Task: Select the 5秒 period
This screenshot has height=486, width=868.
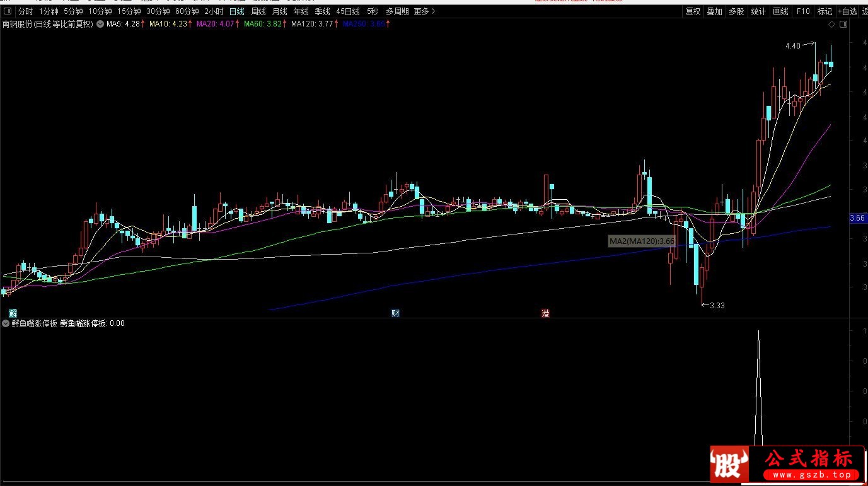Action: click(372, 11)
